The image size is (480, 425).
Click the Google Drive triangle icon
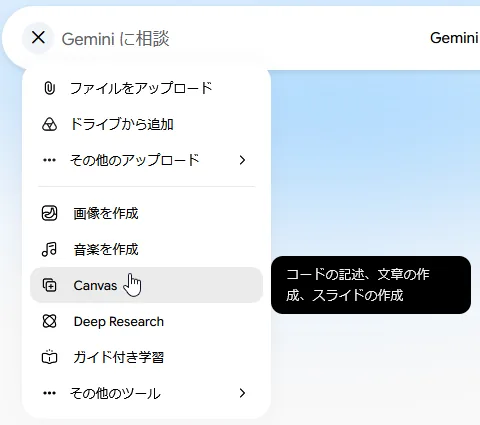point(49,124)
